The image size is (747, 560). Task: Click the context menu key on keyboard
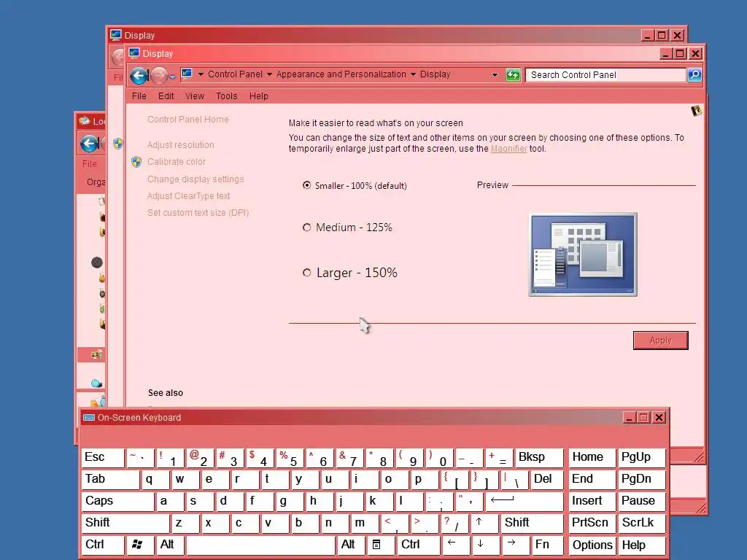tap(379, 545)
